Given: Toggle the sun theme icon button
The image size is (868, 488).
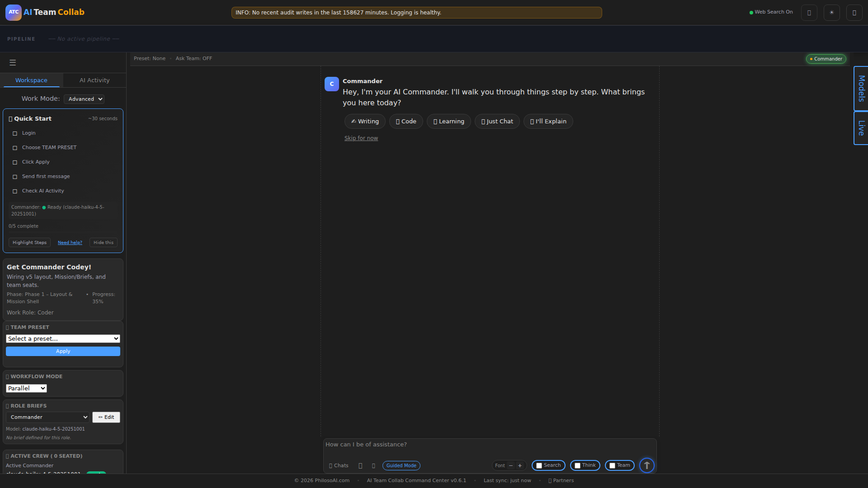Looking at the screenshot, I should [x=831, y=13].
